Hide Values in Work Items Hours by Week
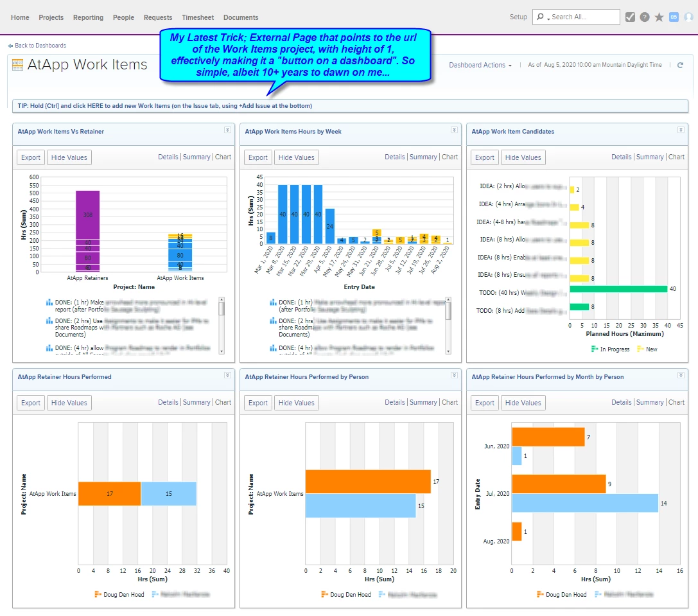The height and width of the screenshot is (616, 698). pos(297,157)
